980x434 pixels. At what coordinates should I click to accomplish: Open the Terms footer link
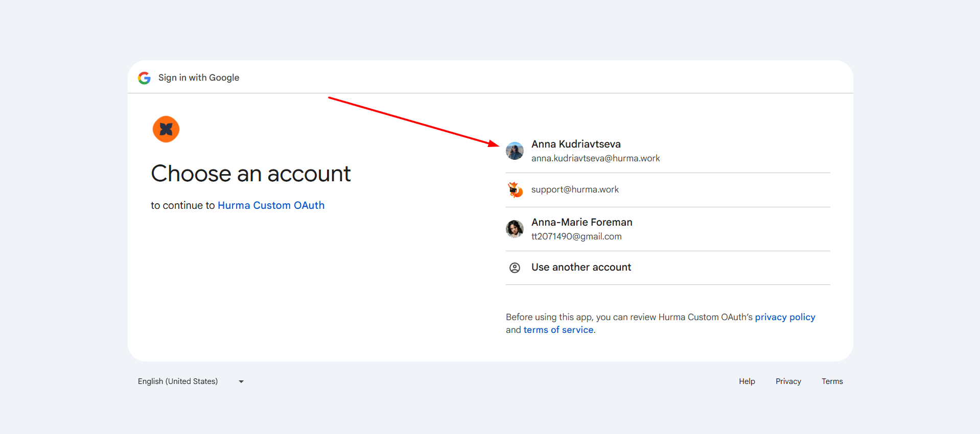(832, 381)
